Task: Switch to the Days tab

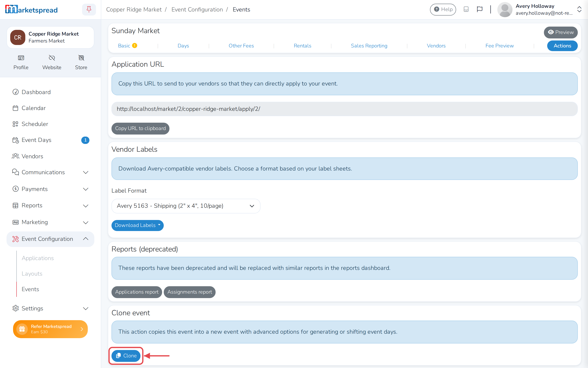Action: pos(183,46)
